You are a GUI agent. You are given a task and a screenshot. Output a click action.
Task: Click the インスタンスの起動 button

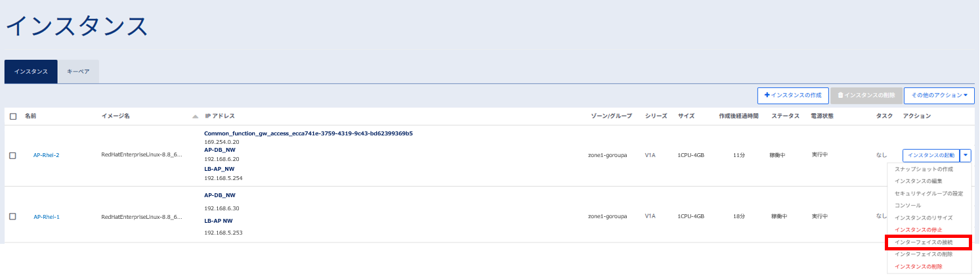(x=931, y=156)
